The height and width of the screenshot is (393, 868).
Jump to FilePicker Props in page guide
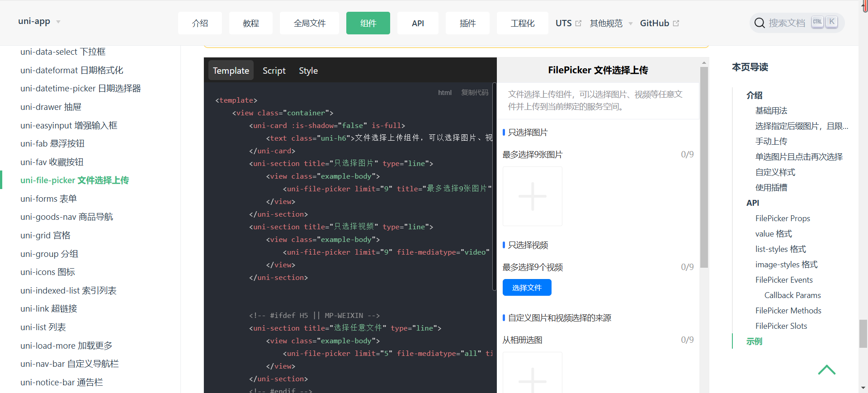[783, 218]
